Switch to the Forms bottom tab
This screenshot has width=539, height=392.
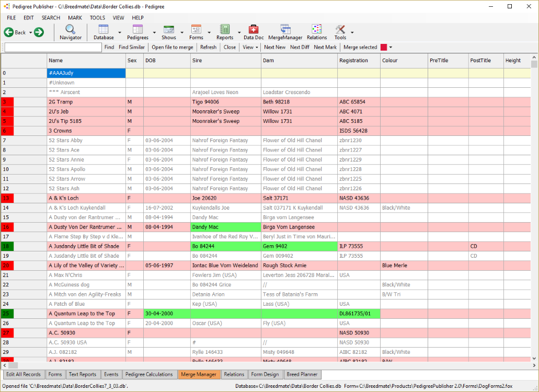pos(55,374)
